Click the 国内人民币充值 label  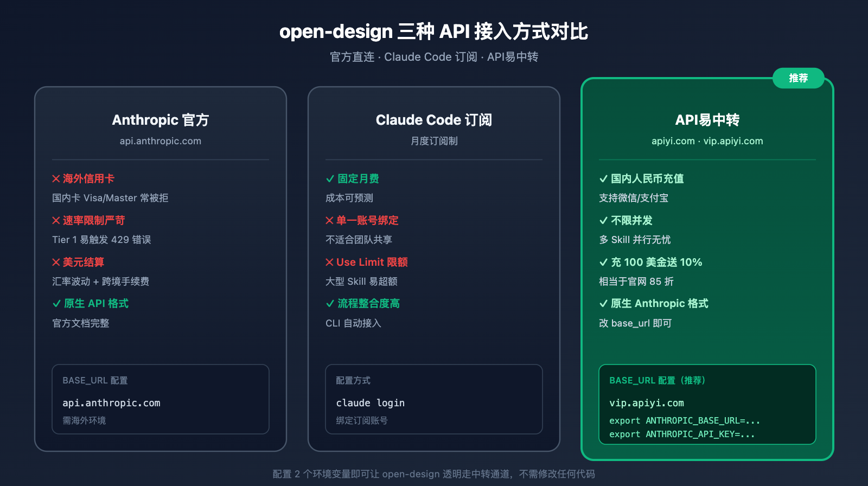[x=647, y=179]
